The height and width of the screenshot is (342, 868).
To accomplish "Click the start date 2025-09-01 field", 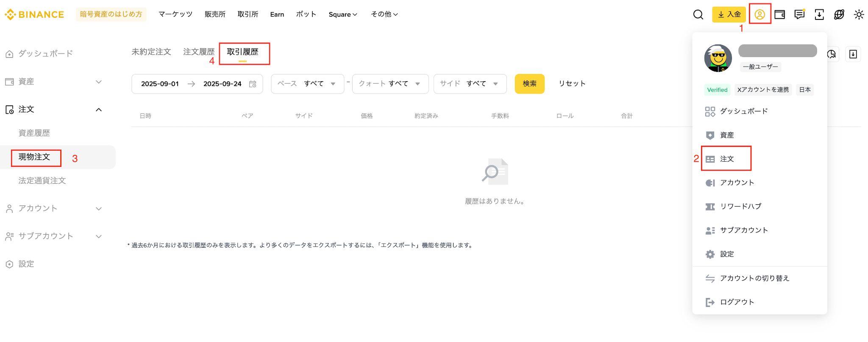I will [160, 84].
